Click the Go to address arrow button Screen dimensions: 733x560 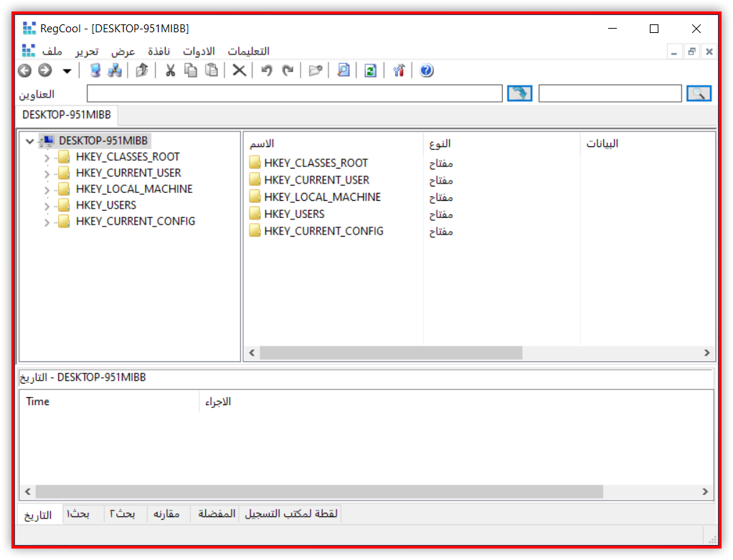pos(519,93)
